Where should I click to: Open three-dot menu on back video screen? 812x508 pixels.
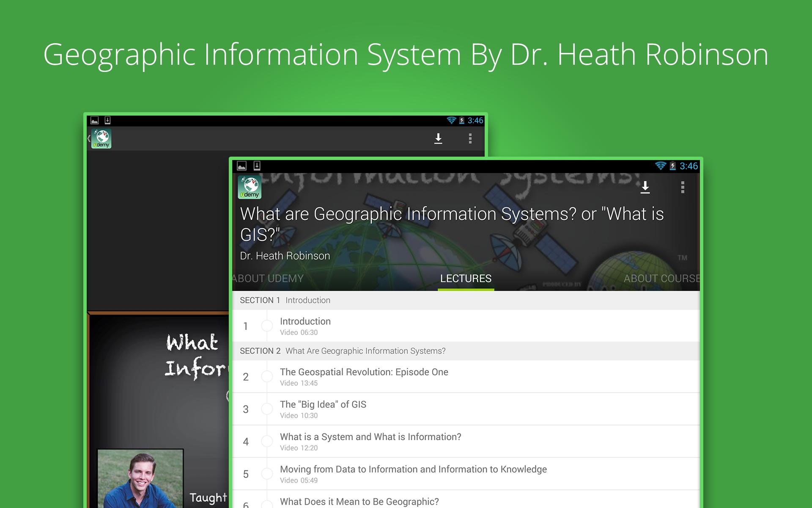point(470,138)
